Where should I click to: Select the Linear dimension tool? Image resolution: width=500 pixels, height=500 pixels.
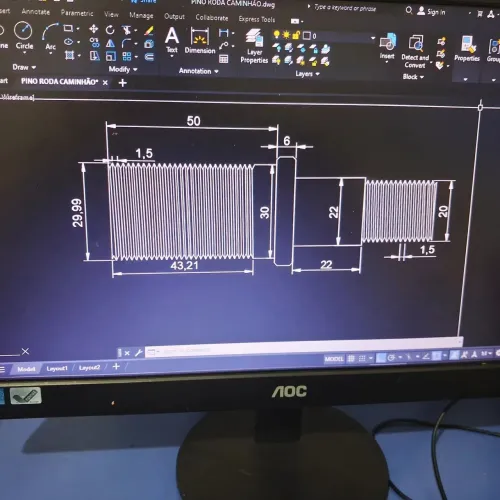pos(224,33)
